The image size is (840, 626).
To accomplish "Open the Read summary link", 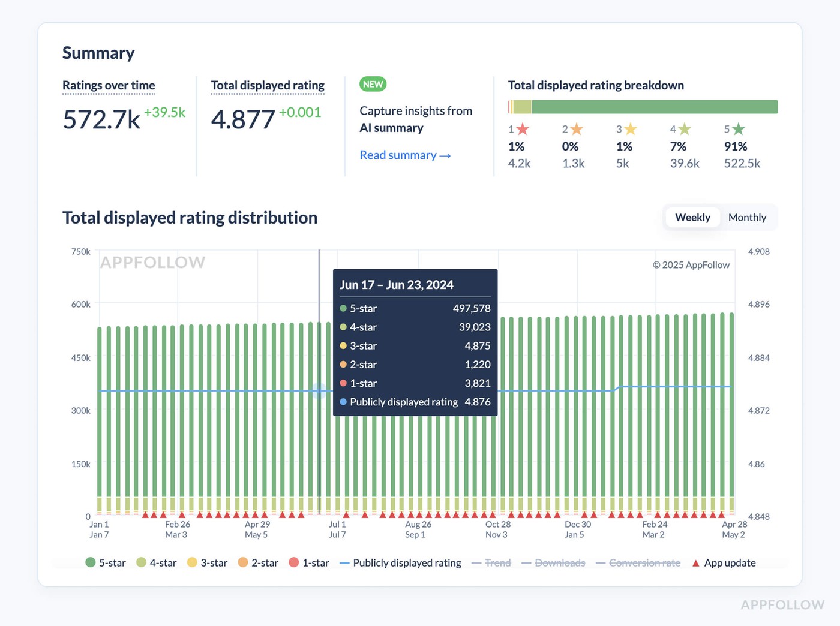I will [404, 155].
